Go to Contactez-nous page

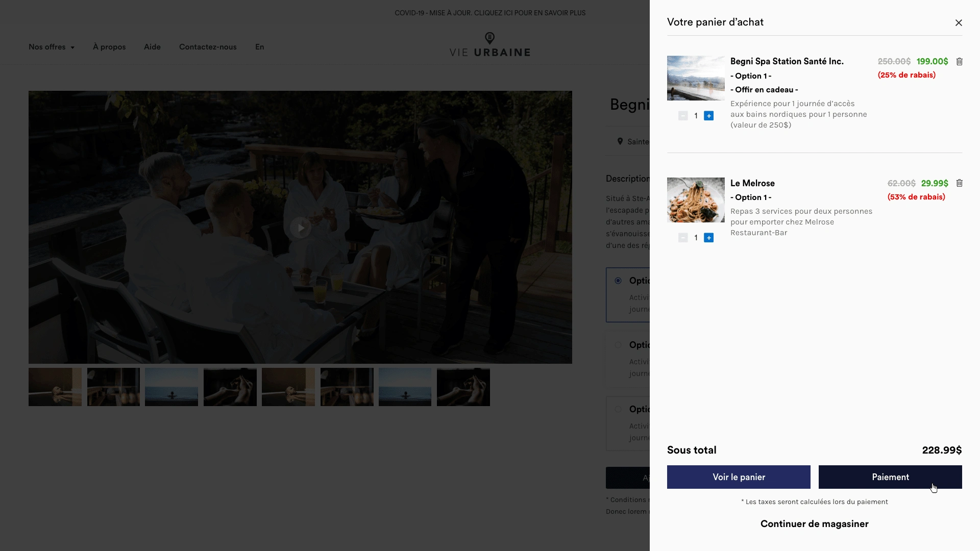click(x=208, y=47)
